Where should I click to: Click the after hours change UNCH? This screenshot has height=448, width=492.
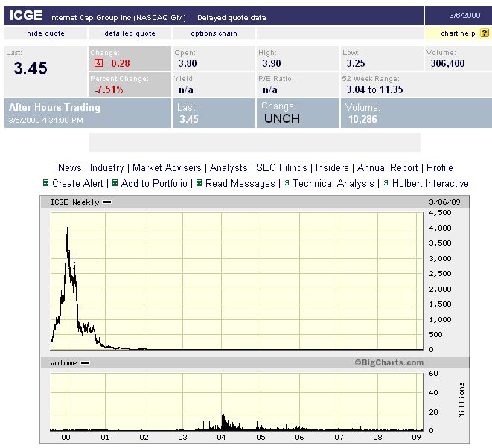click(x=282, y=118)
